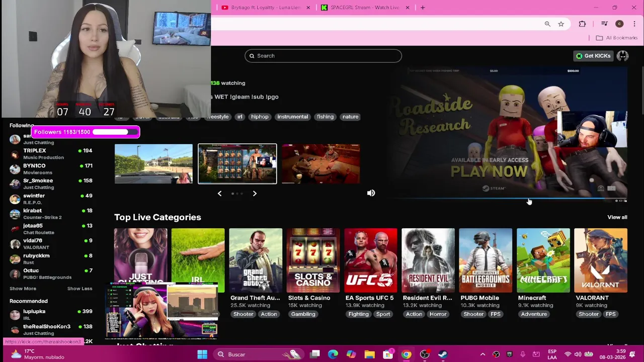Select the driving stream thumbnail
The height and width of the screenshot is (362, 644).
pos(153,164)
